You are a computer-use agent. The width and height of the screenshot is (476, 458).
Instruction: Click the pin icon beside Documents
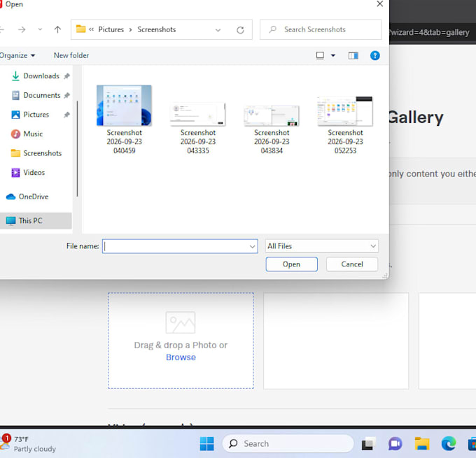point(66,96)
